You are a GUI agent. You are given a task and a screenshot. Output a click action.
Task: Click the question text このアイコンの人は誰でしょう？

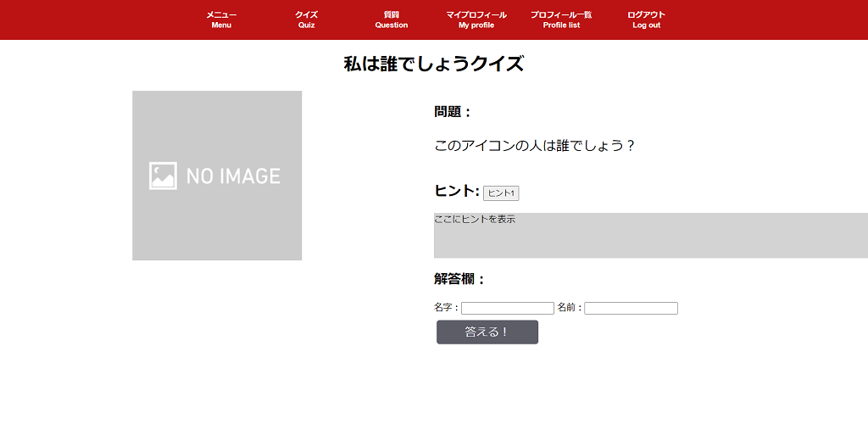(x=534, y=146)
